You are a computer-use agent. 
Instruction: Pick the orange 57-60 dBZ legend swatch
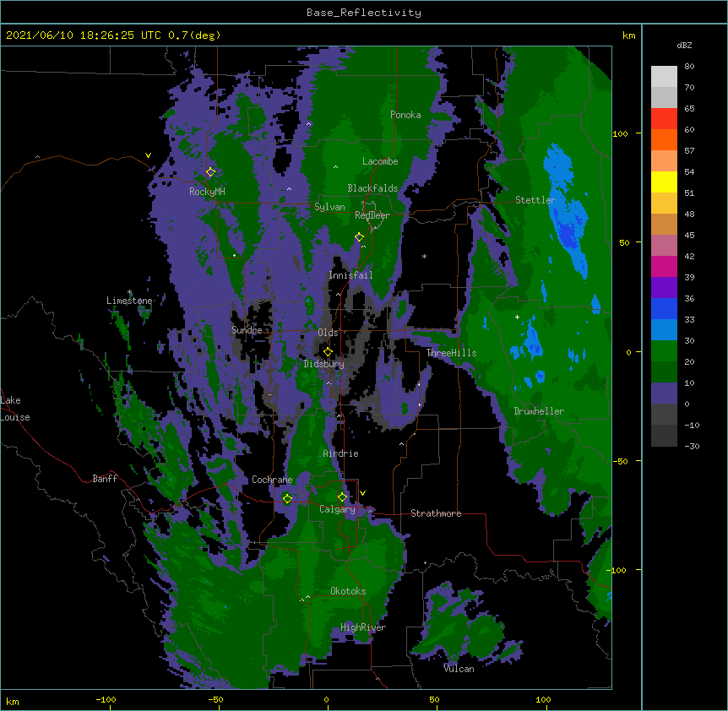664,139
